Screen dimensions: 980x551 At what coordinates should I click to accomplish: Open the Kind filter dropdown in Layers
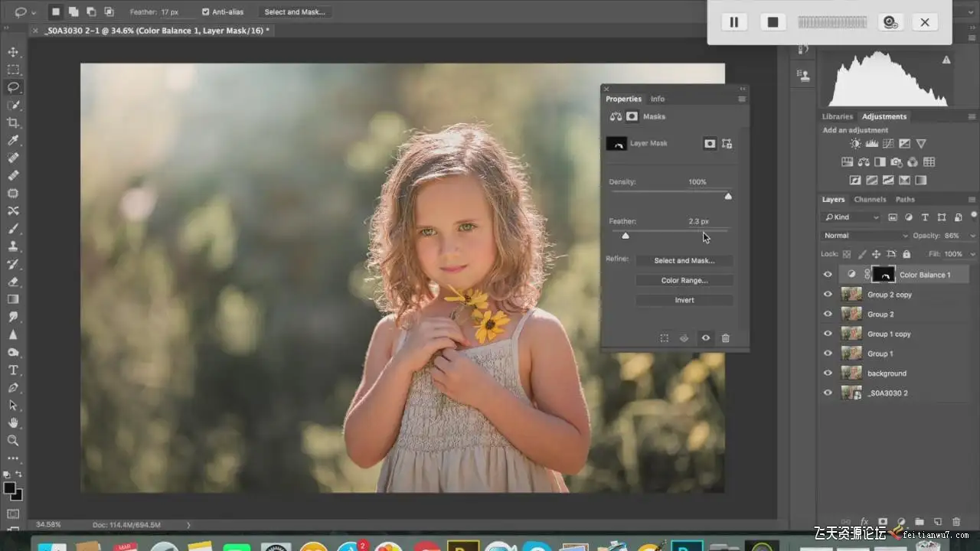coord(851,217)
